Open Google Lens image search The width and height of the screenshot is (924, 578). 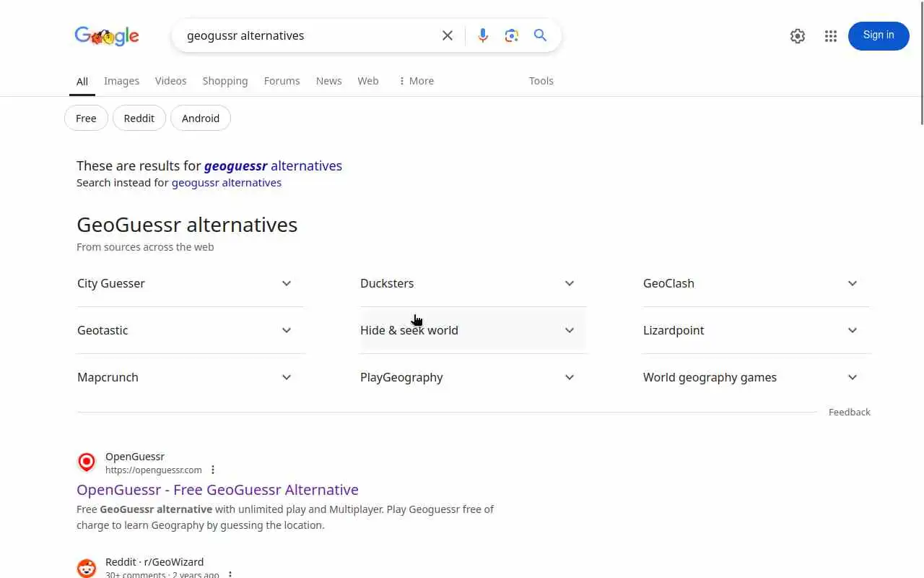coord(512,35)
